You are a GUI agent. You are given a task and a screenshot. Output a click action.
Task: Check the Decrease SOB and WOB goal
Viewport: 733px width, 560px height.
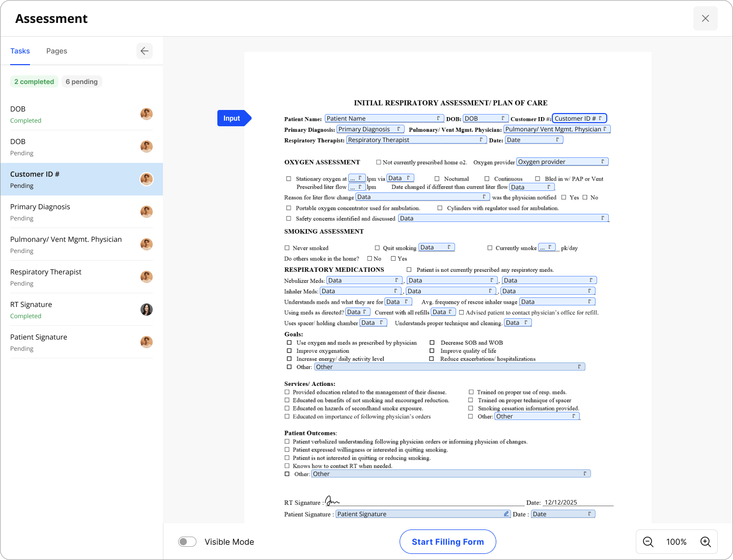click(x=432, y=343)
